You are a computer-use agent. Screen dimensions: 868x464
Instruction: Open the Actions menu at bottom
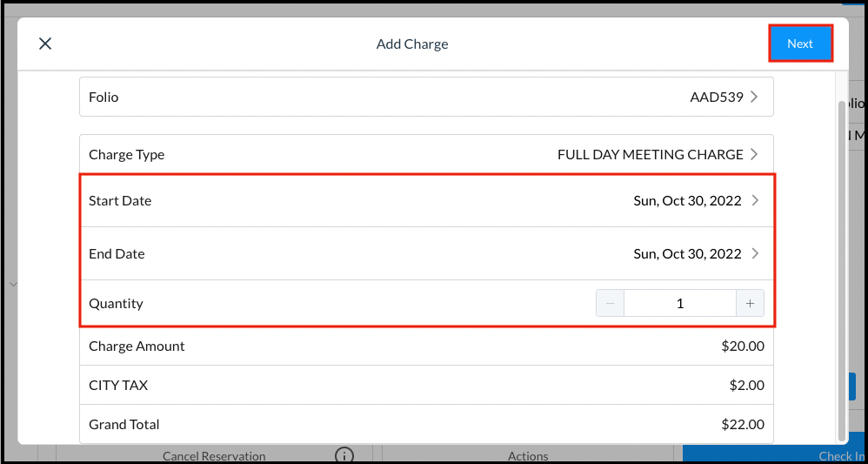[x=528, y=456]
